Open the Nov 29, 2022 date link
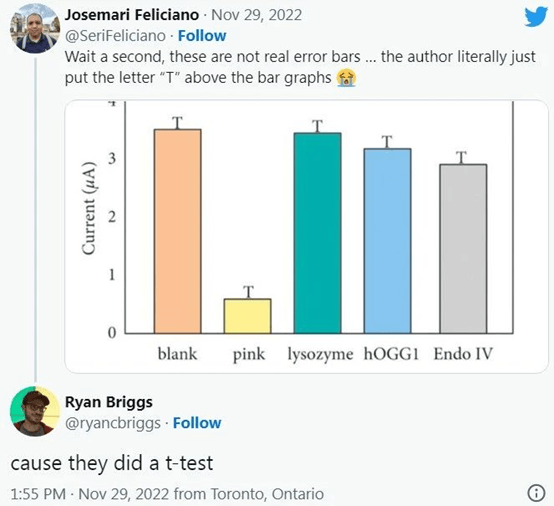Image resolution: width=554 pixels, height=506 pixels. click(257, 15)
